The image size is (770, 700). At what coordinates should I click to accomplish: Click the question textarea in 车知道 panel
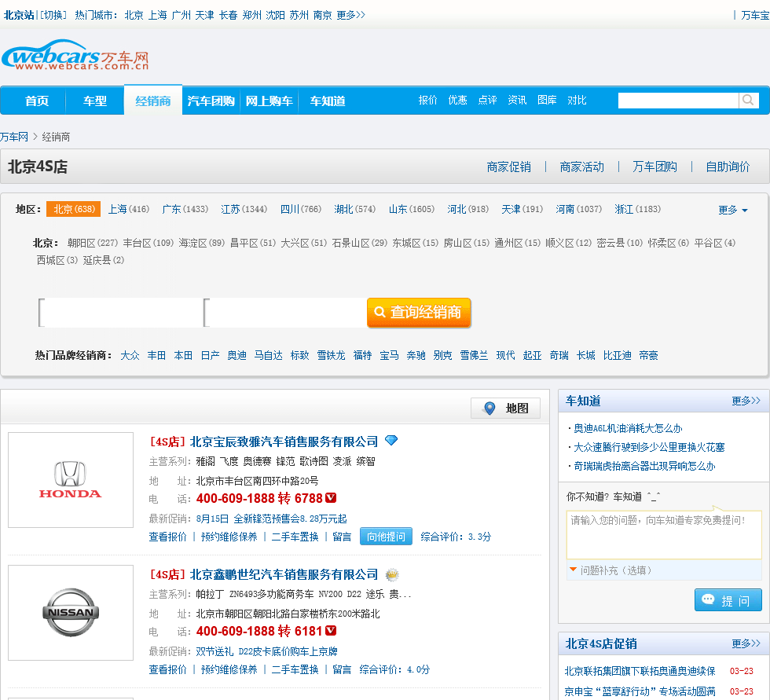pos(664,534)
